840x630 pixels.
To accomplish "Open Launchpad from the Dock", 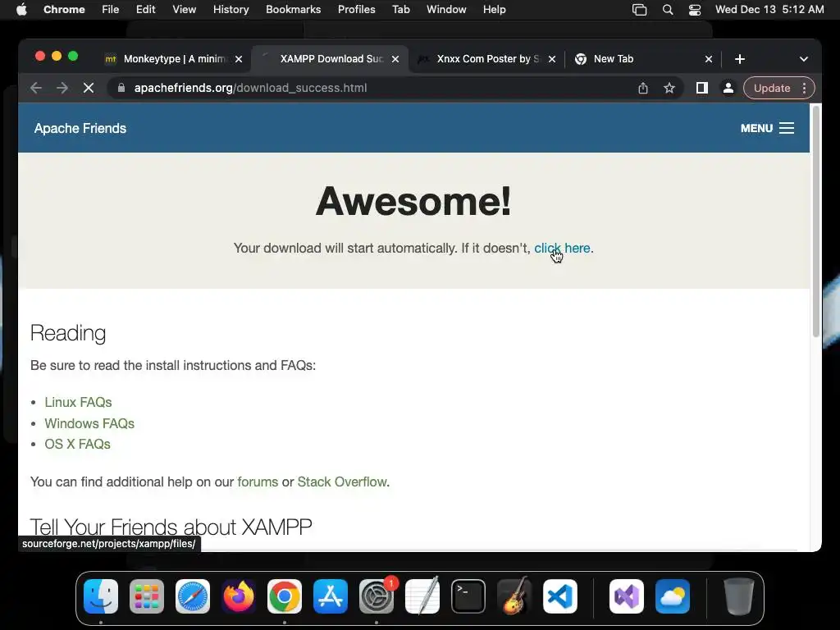I will tap(147, 596).
